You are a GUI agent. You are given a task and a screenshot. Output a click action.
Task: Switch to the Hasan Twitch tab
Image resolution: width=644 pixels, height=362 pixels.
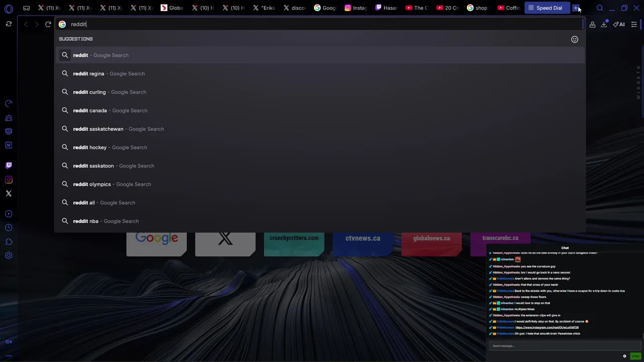(386, 8)
